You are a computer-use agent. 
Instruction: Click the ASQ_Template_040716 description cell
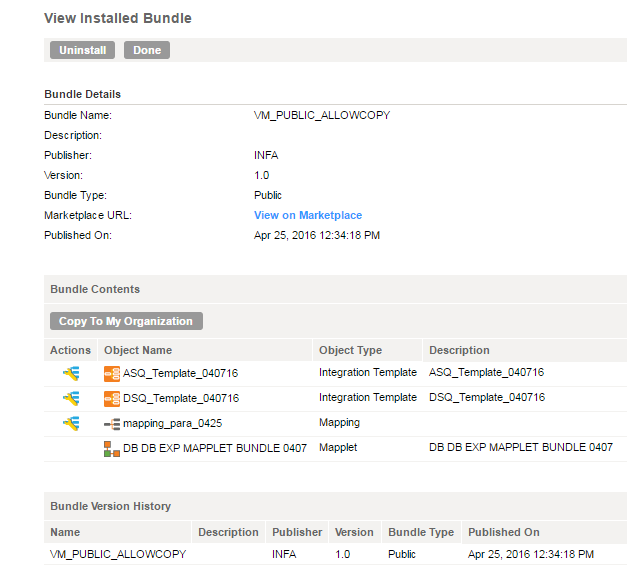(x=486, y=372)
